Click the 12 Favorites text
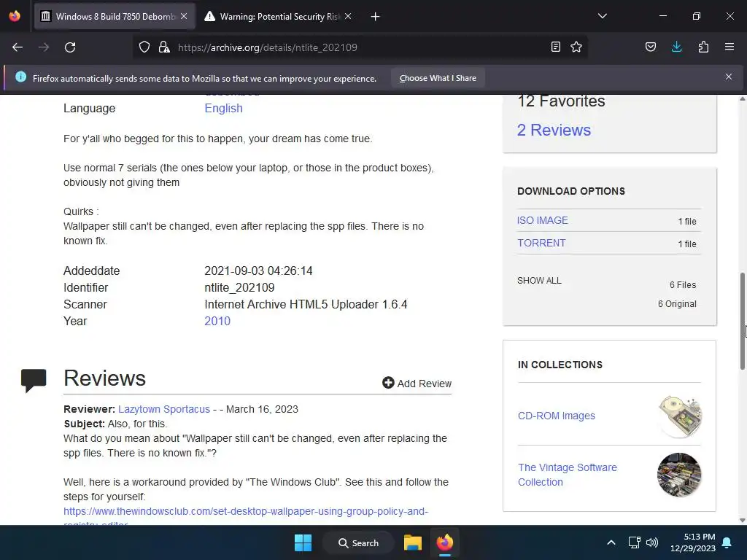The image size is (747, 560). pos(561,101)
